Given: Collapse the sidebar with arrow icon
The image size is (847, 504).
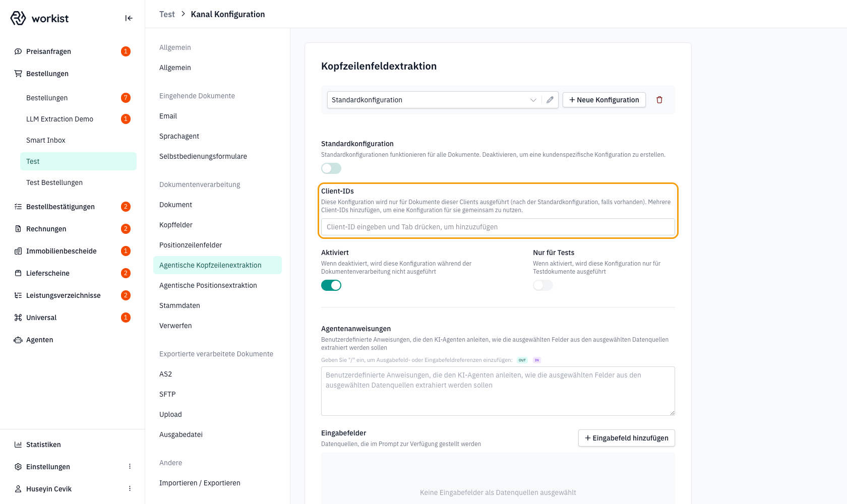Looking at the screenshot, I should pyautogui.click(x=129, y=18).
